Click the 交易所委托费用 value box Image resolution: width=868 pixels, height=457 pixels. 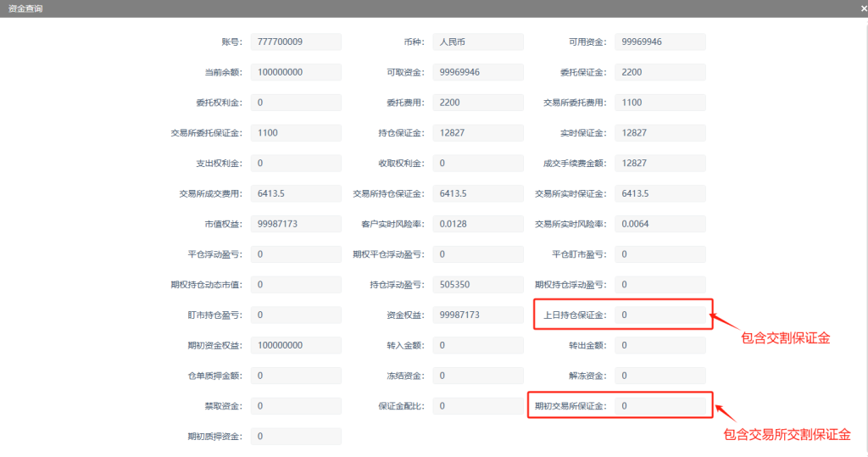click(660, 103)
